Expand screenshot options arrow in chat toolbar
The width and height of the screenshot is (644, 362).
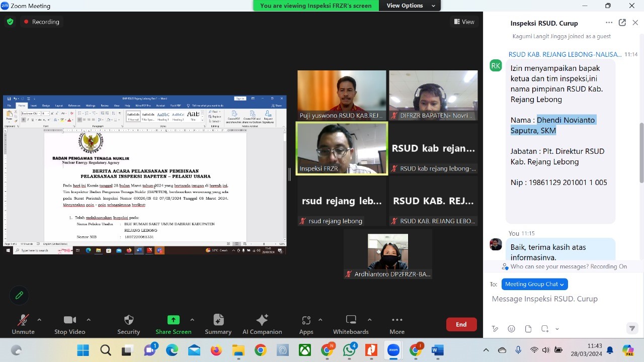coord(557,329)
